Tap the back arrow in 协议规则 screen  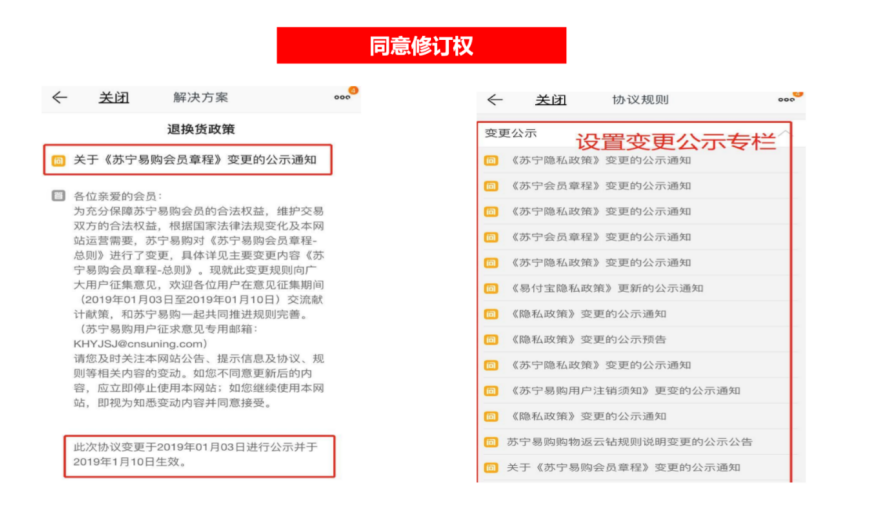(x=495, y=99)
